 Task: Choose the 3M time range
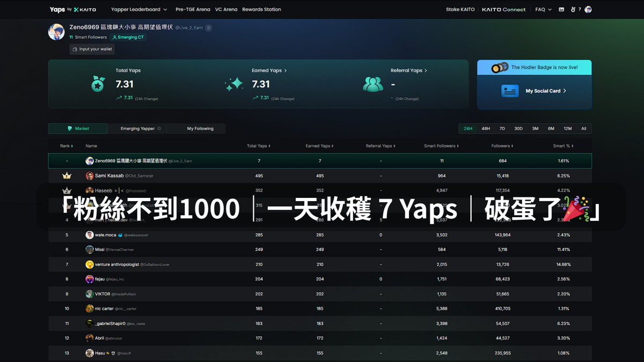click(535, 129)
